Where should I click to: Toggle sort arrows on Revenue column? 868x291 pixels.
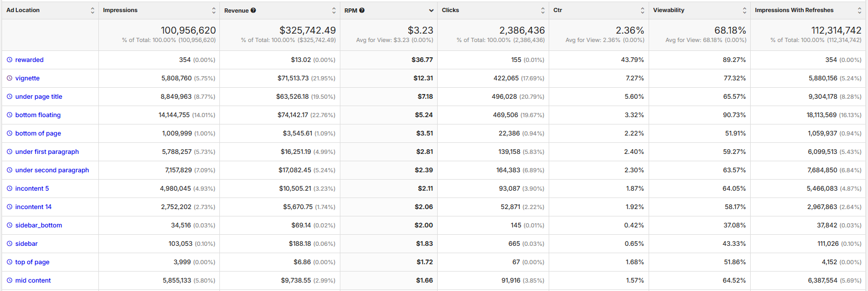334,11
